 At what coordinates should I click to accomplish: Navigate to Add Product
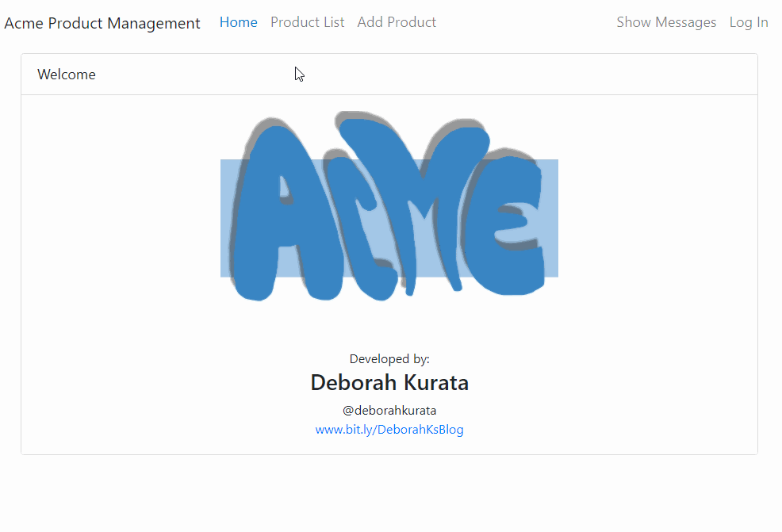pos(397,22)
